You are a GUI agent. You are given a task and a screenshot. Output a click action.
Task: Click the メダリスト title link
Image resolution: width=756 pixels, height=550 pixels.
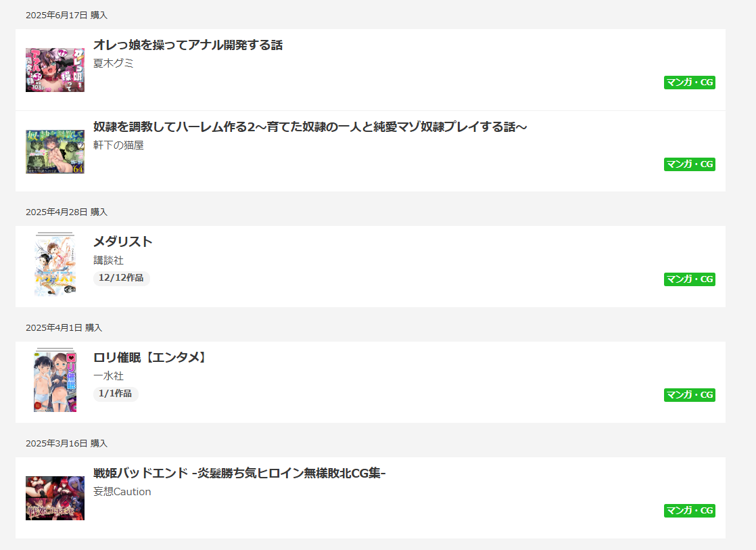(123, 242)
